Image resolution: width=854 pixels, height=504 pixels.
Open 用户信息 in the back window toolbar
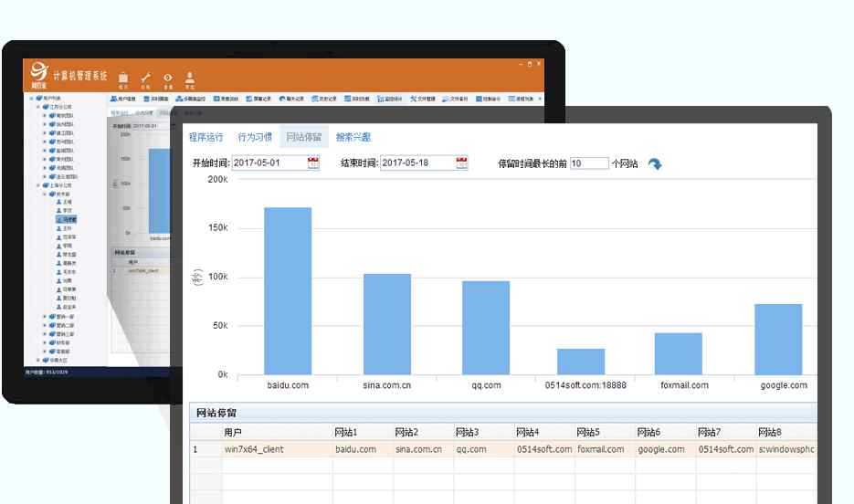(123, 99)
